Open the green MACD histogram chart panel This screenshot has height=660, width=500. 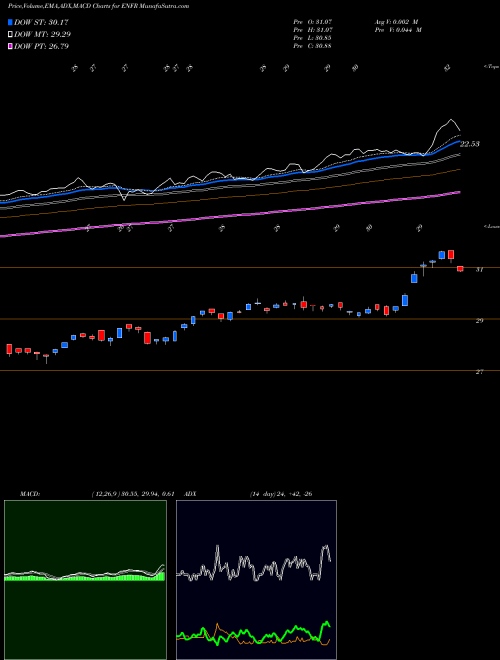pos(85,580)
